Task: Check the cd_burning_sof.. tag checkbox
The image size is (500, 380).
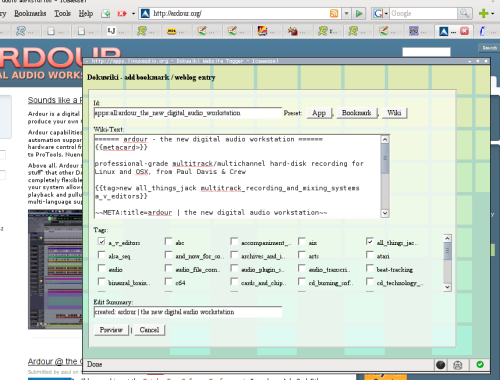Action: point(302,282)
